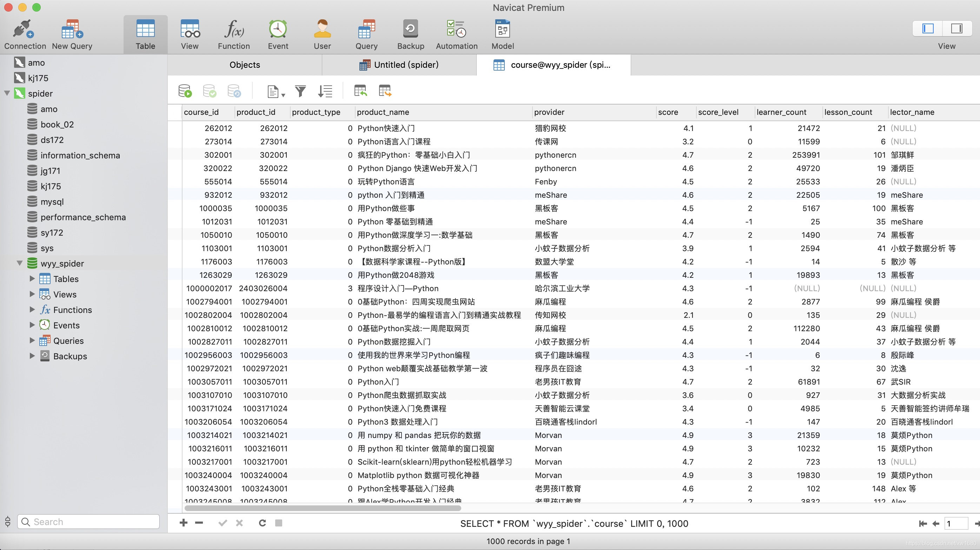
Task: Click the Sort rows icon
Action: [325, 91]
